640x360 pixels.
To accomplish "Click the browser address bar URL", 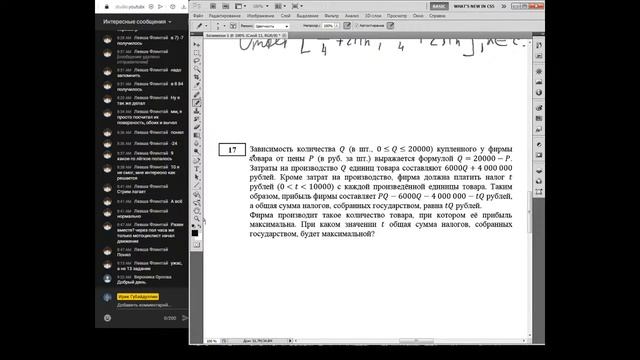I will click(x=129, y=7).
